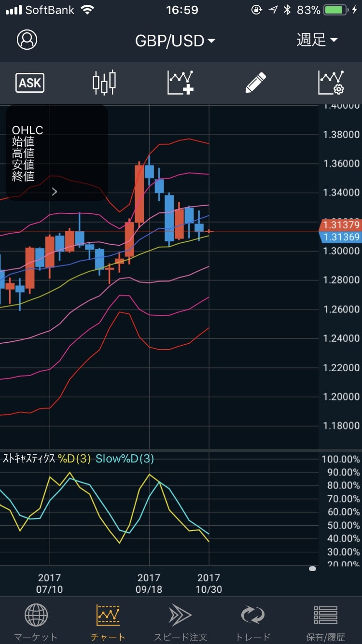
Task: Expand the OHLC info panel chevron
Action: (54, 192)
